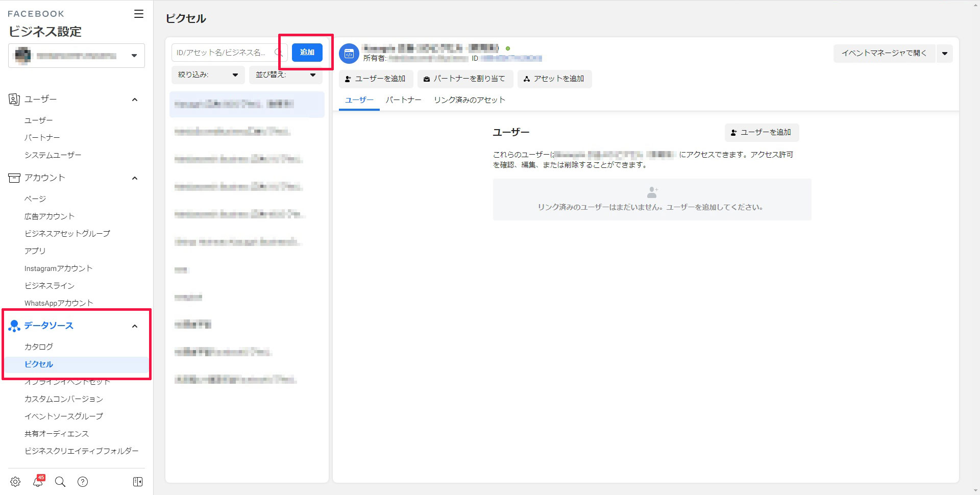Click the pixel code icon in header

(349, 54)
